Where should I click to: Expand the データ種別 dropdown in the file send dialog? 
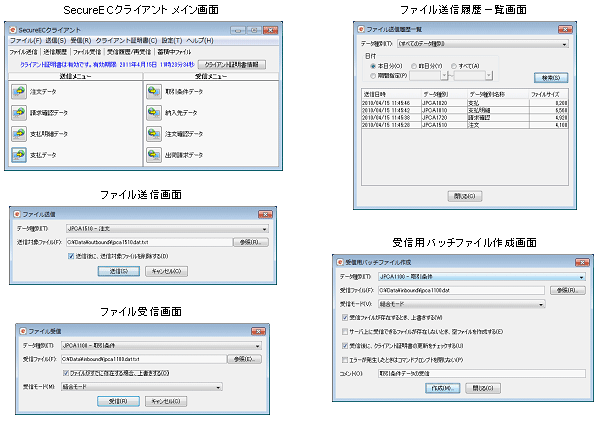[264, 229]
